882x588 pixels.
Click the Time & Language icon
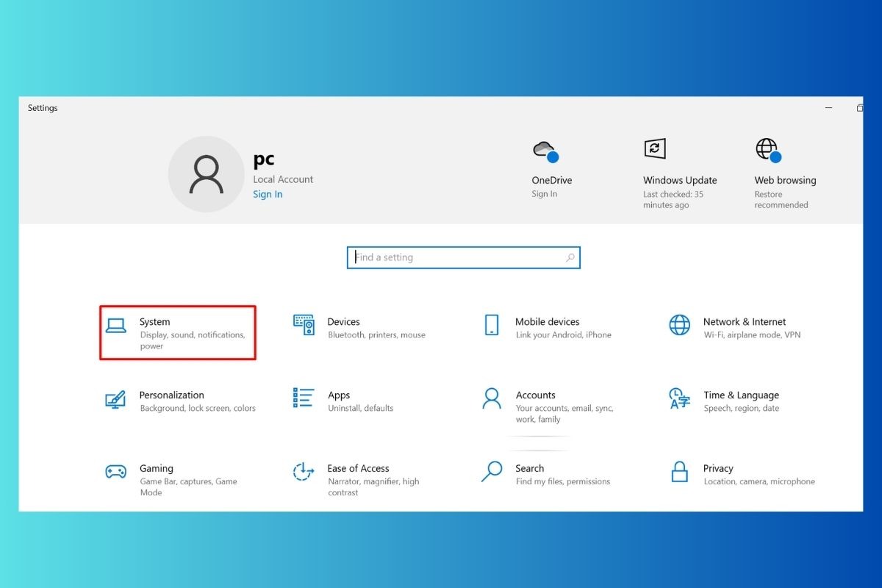(680, 398)
